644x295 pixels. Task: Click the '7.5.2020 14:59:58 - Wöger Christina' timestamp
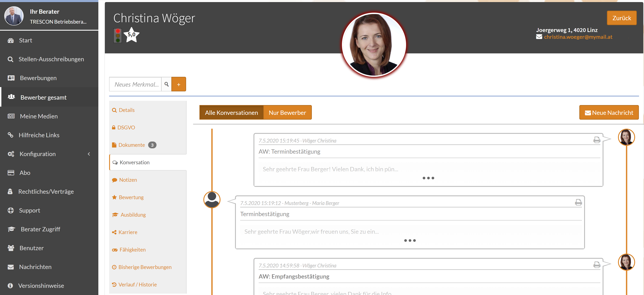[x=297, y=266]
